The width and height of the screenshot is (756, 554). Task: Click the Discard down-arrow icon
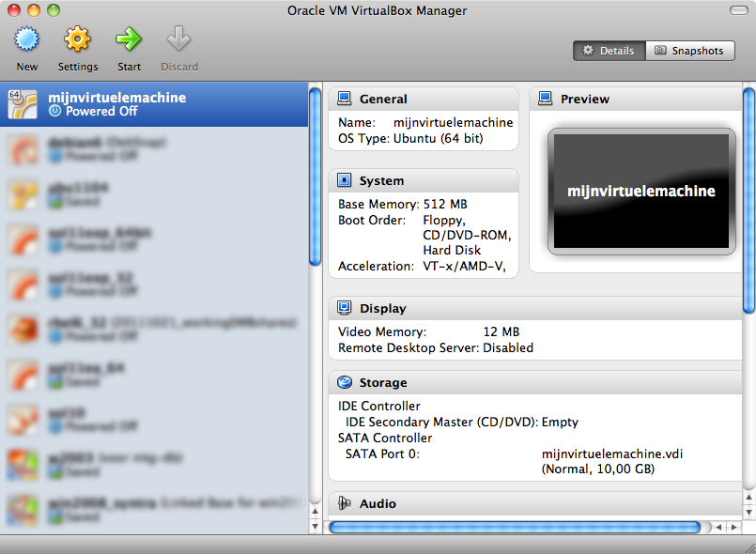pyautogui.click(x=178, y=39)
